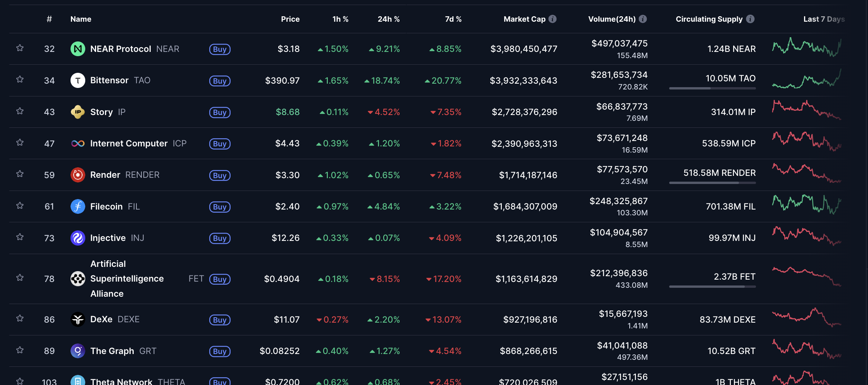Viewport: 868px width, 385px height.
Task: Sort by the 24h % column header
Action: click(x=388, y=19)
